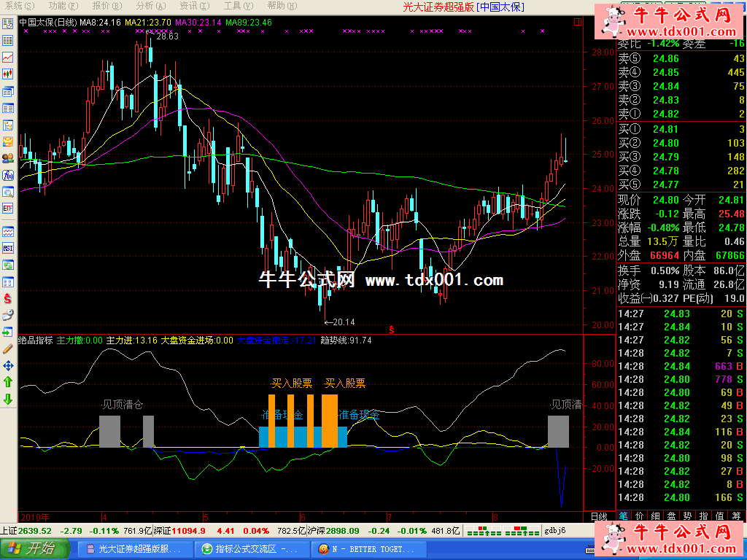Viewport: 747px width, 560px height.
Task: Switch to the candlestick chart icon
Action: 7,74
